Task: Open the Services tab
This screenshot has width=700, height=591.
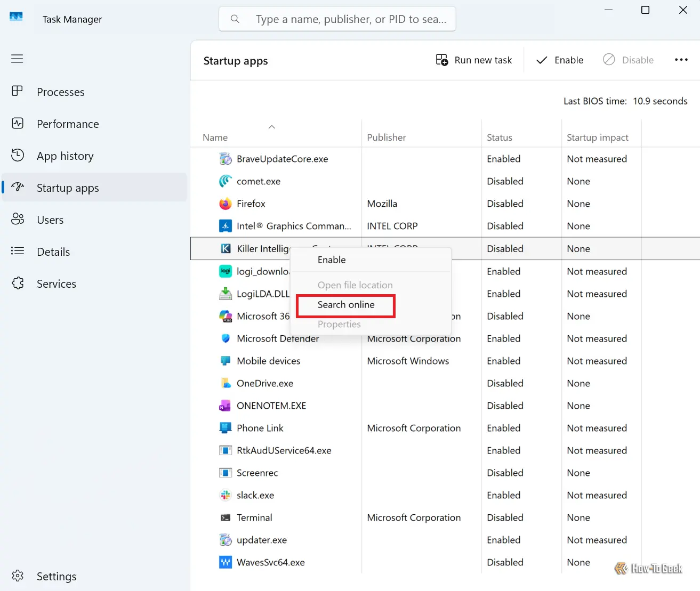Action: click(95, 284)
